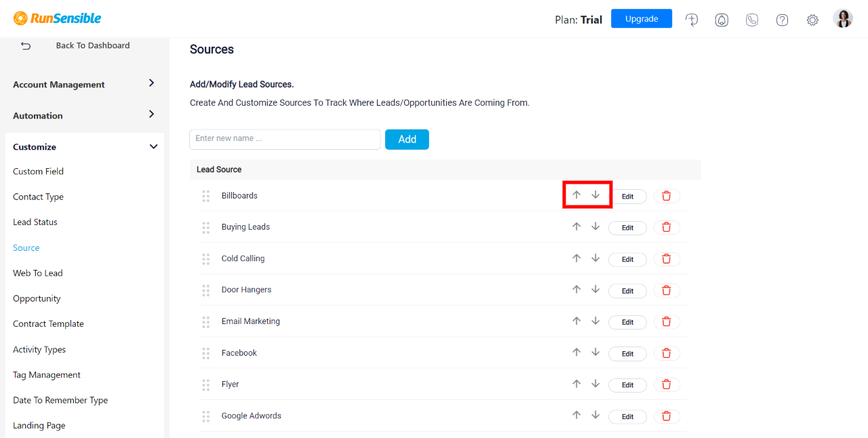Click the Back To Dashboard arrow icon

coord(26,45)
